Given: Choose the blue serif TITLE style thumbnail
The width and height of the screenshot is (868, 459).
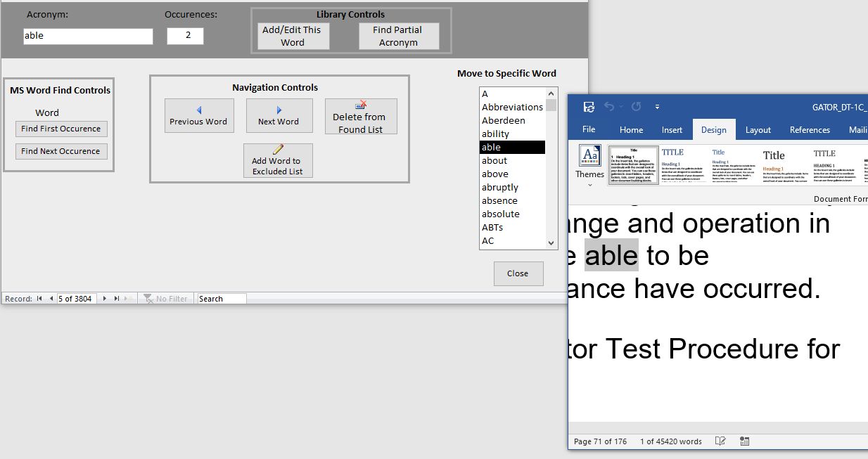Looking at the screenshot, I should [684, 165].
